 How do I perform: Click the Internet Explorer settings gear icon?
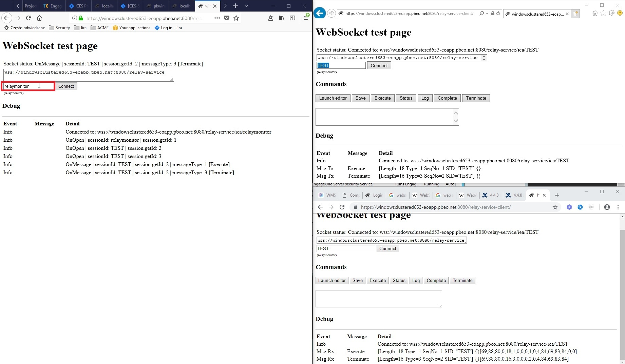[x=611, y=13]
